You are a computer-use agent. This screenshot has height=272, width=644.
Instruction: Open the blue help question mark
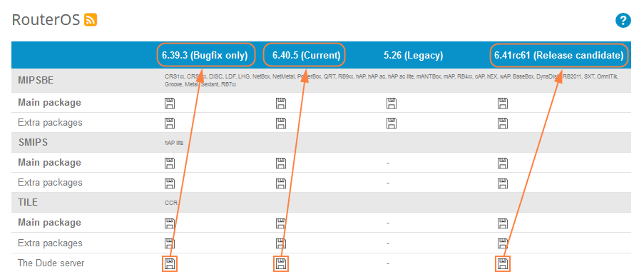623,20
